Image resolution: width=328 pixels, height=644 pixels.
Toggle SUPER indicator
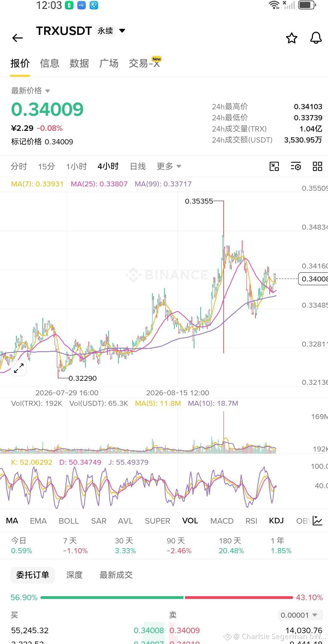click(x=158, y=521)
